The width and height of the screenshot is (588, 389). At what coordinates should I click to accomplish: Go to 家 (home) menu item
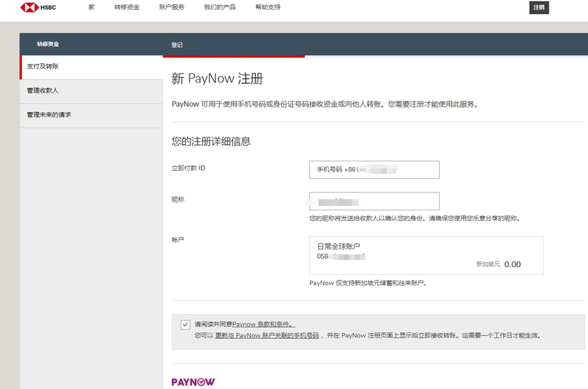tap(92, 7)
